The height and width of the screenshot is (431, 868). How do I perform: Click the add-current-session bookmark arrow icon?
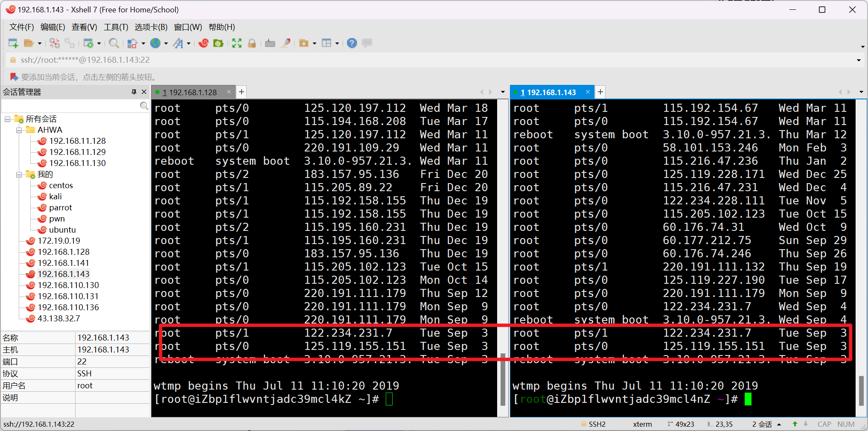tap(14, 77)
